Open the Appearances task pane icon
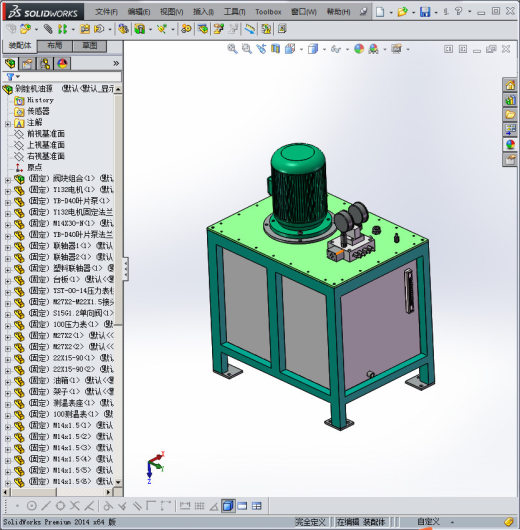Image resolution: width=520 pixels, height=530 pixels. [510, 145]
